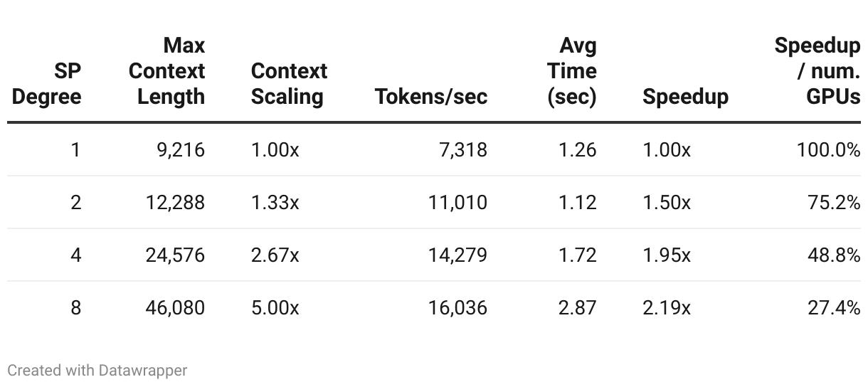Select the 7,318 tokens/sec cell

tap(462, 150)
